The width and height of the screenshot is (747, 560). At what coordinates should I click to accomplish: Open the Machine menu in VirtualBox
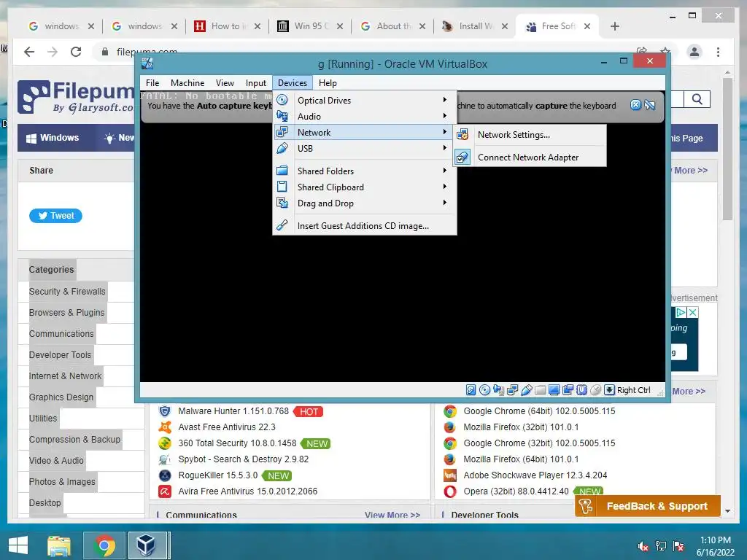187,83
